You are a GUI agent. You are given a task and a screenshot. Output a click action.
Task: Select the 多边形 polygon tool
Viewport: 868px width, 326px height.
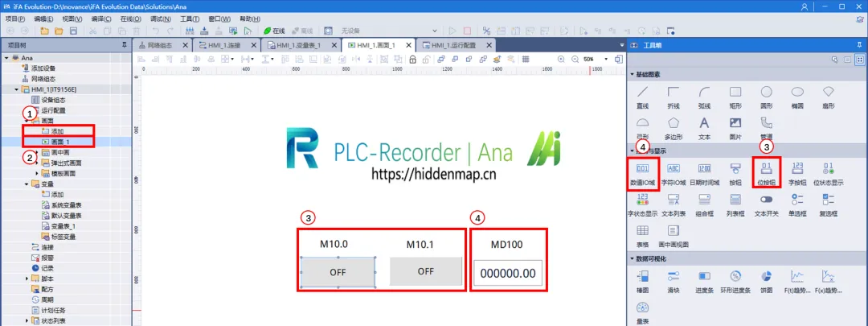[x=674, y=128]
